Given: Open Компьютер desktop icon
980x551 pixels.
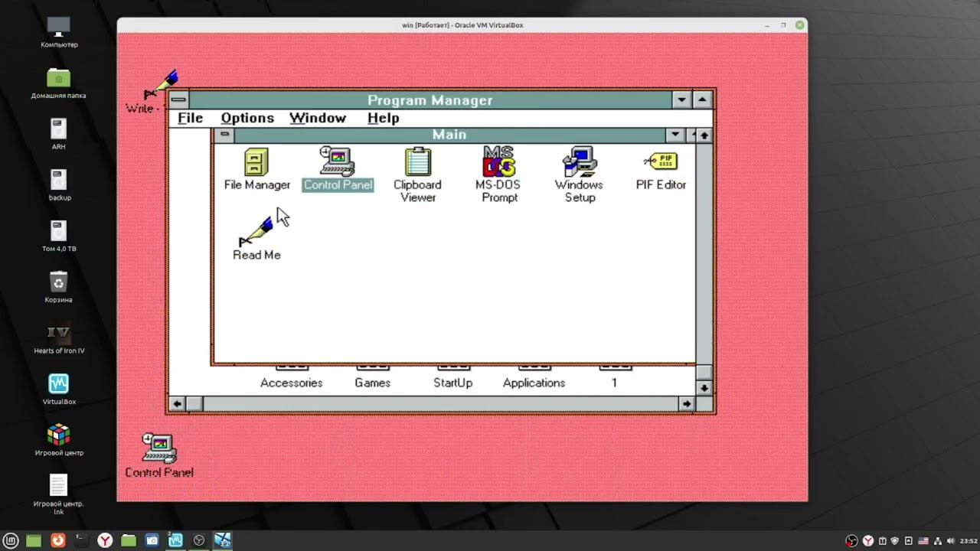Looking at the screenshot, I should click(59, 32).
